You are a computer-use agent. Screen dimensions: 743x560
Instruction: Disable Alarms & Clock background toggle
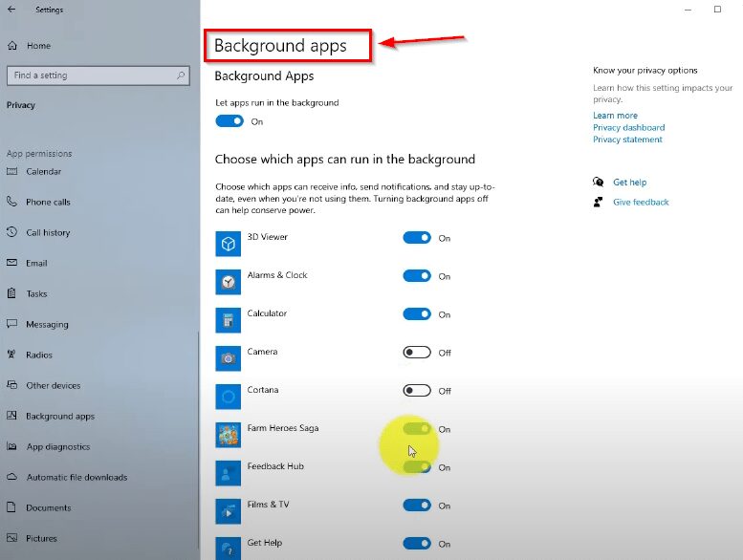tap(417, 276)
